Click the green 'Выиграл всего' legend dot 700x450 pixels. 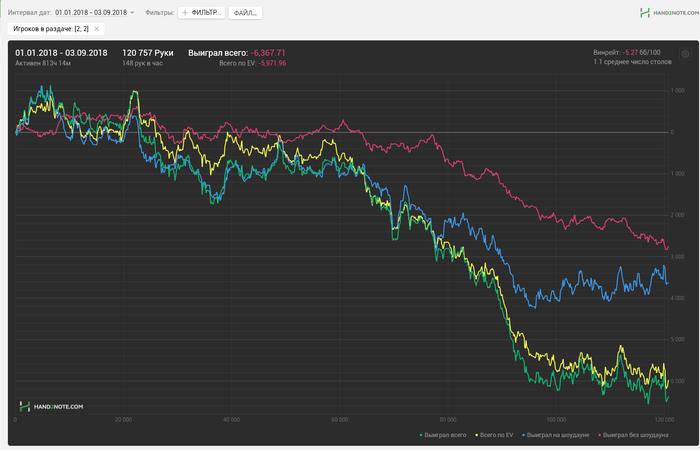point(421,435)
